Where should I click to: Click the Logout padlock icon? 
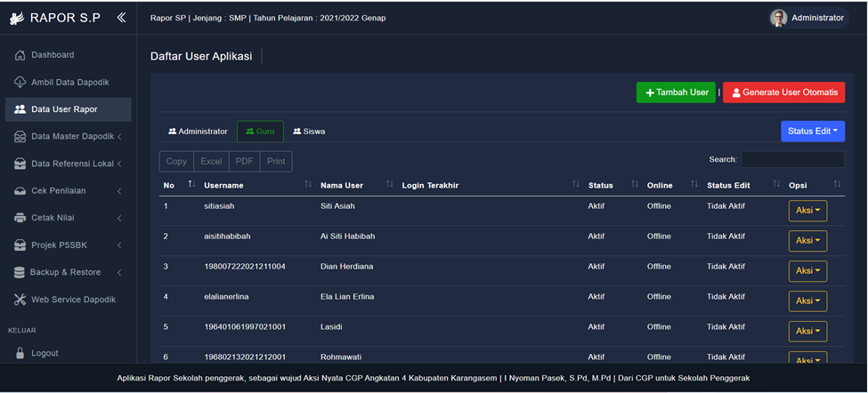pyautogui.click(x=20, y=353)
